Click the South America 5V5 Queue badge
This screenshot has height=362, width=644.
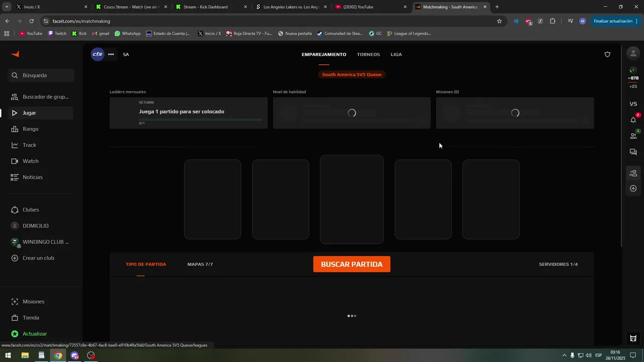[x=352, y=74]
